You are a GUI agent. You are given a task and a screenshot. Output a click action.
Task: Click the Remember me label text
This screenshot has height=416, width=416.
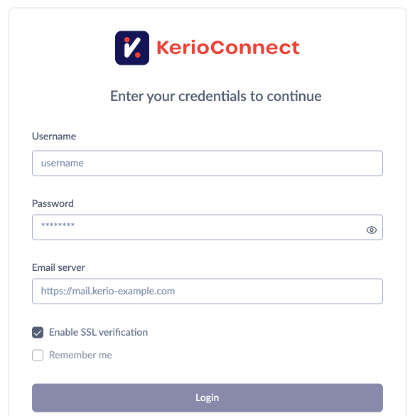(x=80, y=355)
